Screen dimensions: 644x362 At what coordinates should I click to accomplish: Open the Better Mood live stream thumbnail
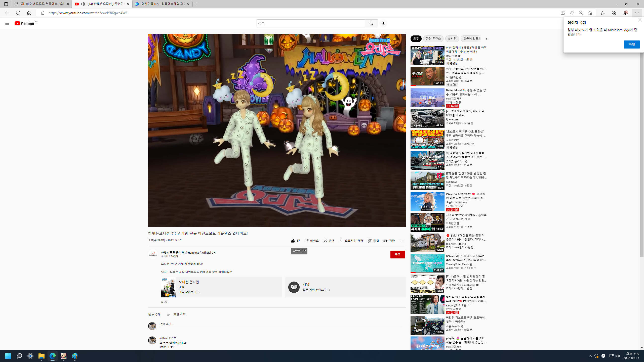(427, 98)
